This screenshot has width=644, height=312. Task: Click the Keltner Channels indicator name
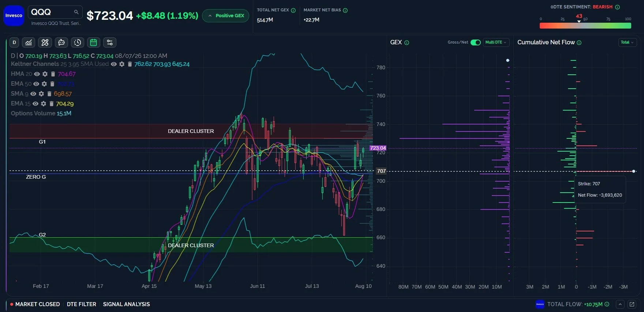(35, 64)
